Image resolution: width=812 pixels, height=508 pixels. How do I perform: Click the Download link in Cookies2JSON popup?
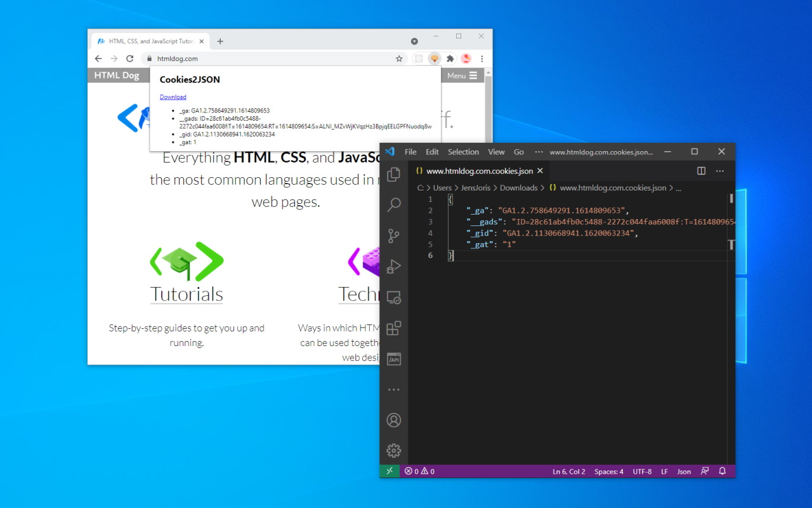(x=173, y=97)
